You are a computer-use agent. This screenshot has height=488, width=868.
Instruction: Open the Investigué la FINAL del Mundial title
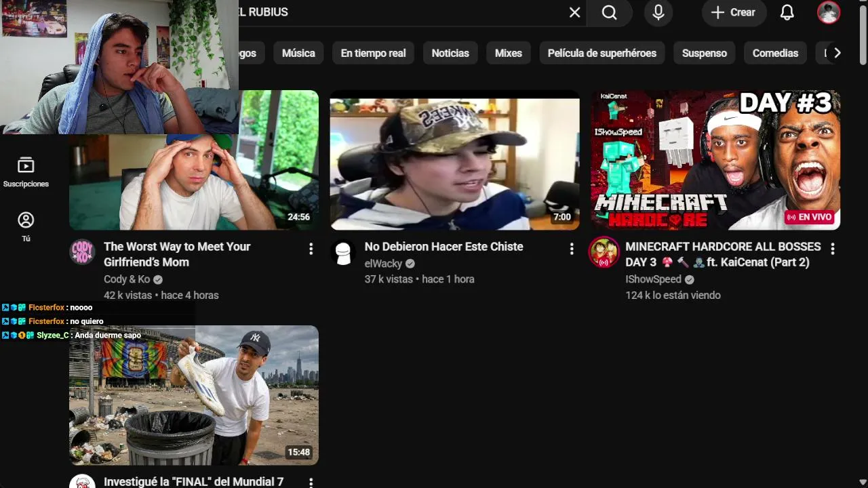point(193,482)
